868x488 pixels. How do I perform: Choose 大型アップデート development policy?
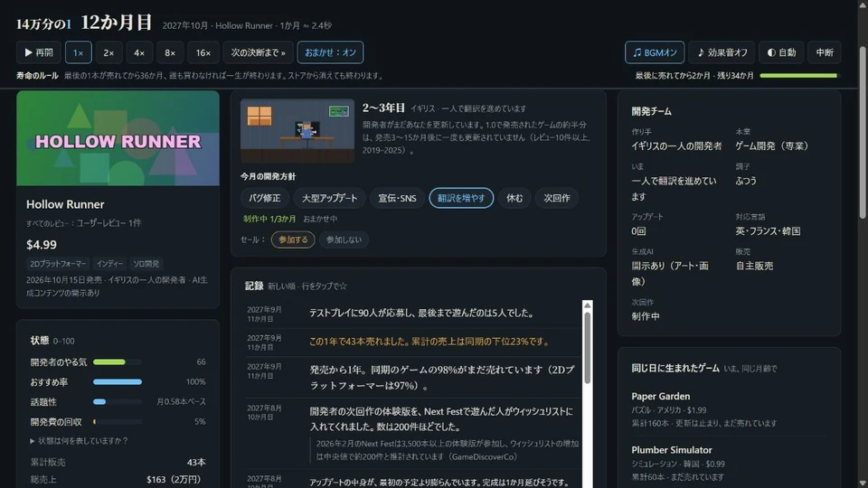pos(329,198)
